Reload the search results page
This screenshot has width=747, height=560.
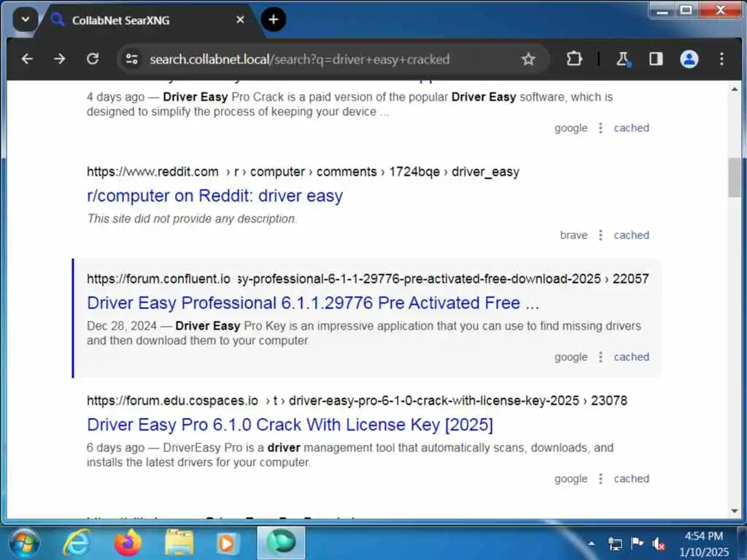93,59
